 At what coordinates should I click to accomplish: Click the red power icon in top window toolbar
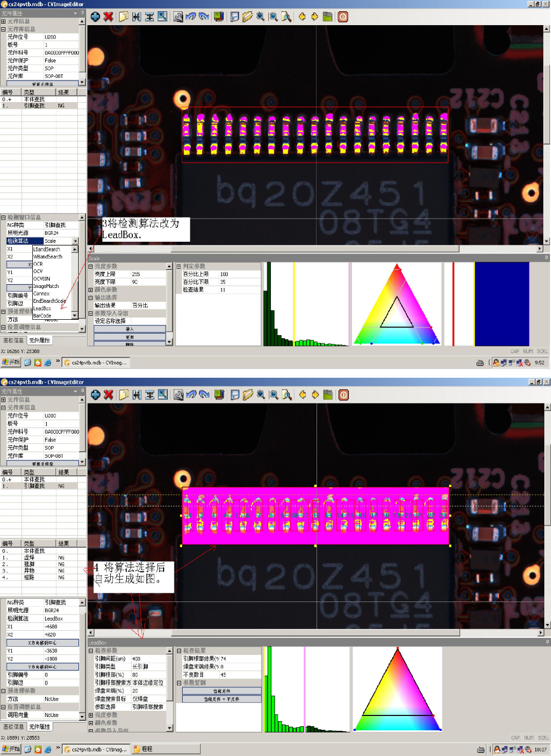343,16
